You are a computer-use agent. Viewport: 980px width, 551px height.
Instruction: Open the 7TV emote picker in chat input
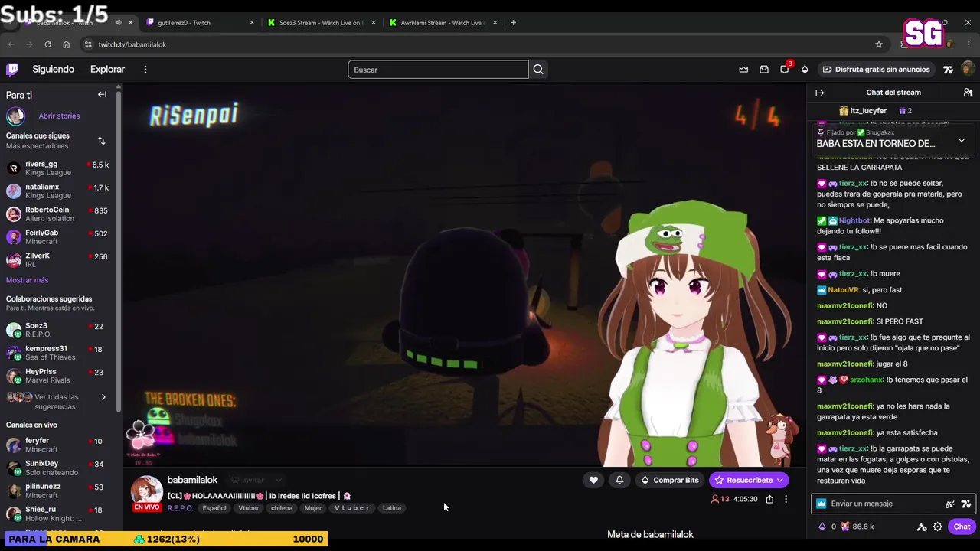[x=966, y=504]
